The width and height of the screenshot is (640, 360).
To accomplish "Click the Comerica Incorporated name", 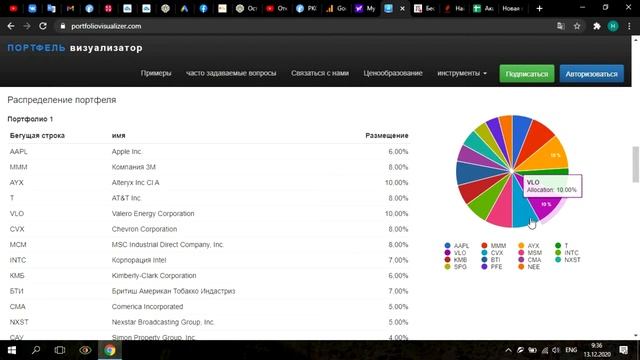I will pos(147,307).
